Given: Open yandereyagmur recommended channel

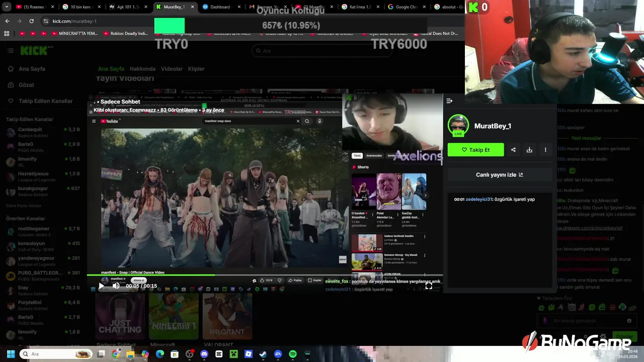Looking at the screenshot, I should pos(43,260).
